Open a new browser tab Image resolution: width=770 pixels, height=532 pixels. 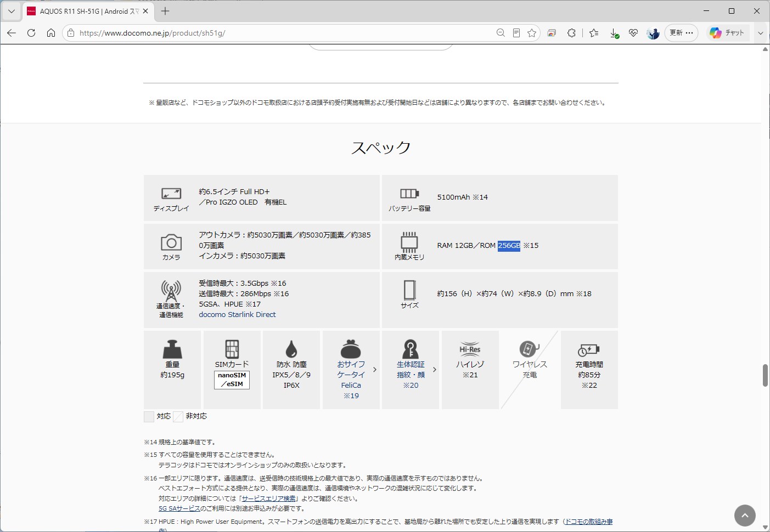pos(165,11)
